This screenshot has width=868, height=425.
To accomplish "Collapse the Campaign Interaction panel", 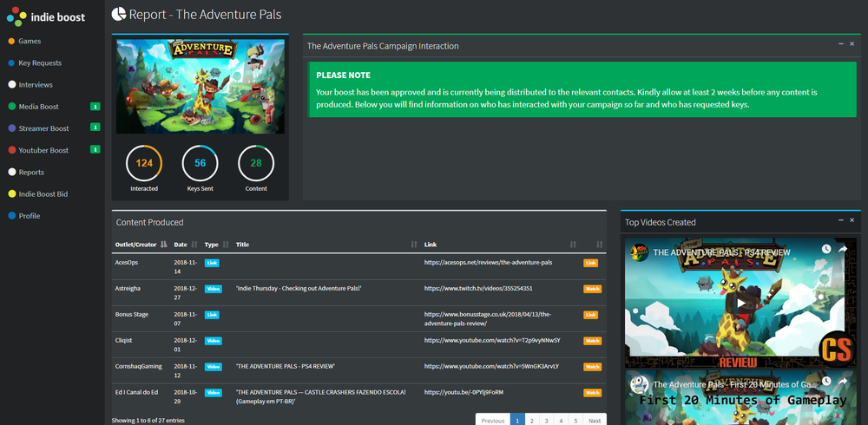I will coord(841,43).
